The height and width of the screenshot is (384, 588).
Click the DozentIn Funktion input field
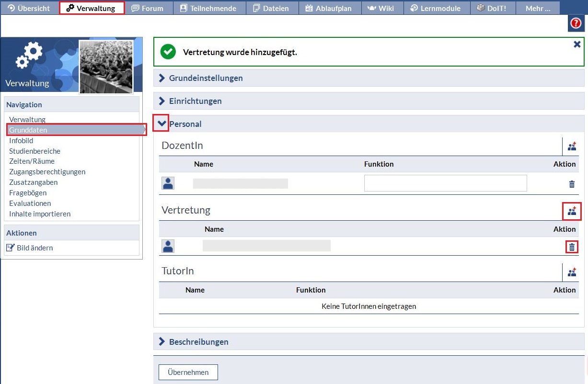(445, 183)
